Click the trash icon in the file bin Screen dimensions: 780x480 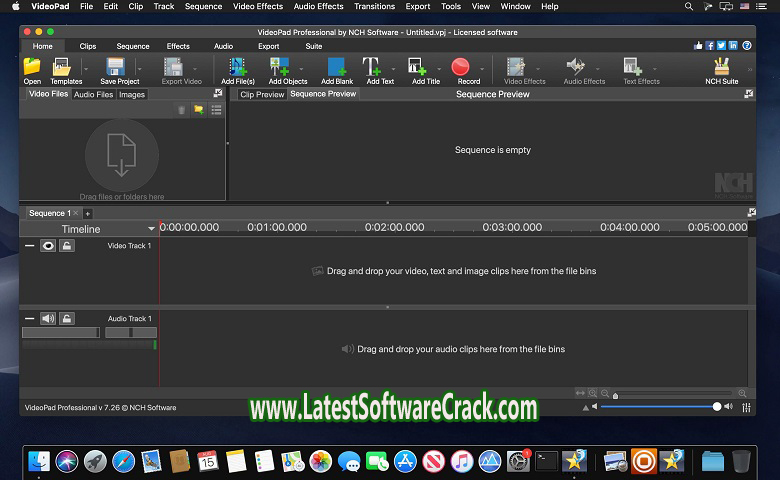click(x=182, y=110)
